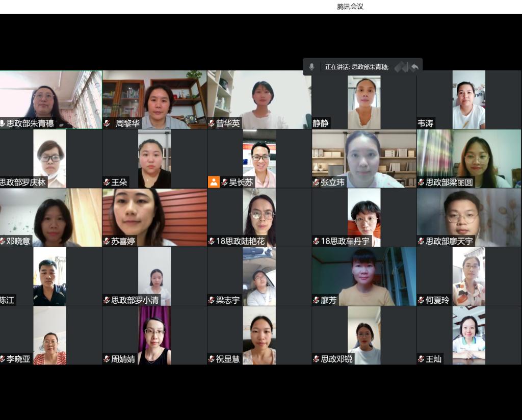Viewport: 522px width, 420px height.
Task: Click the orange host badge beside 吴长苏
Action: (x=214, y=182)
